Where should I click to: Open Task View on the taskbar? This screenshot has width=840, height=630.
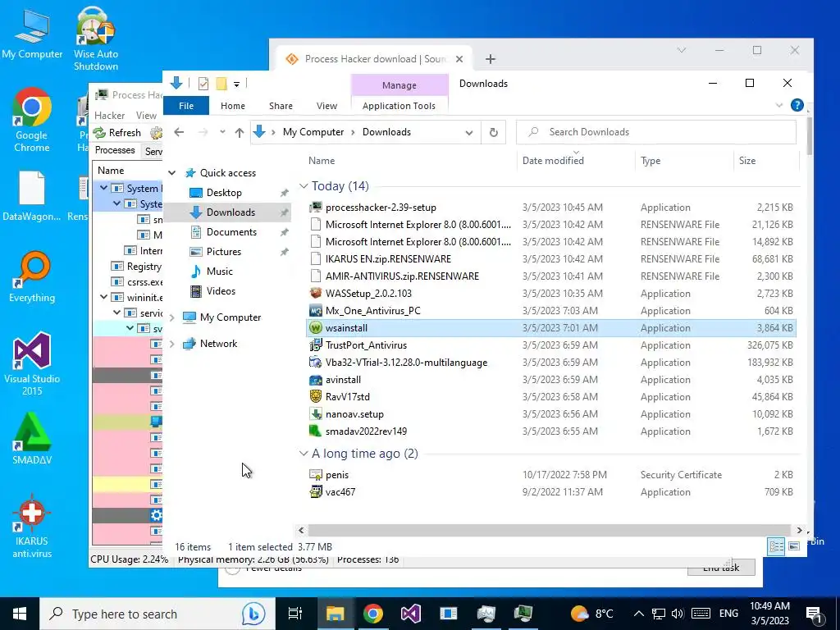coord(295,614)
